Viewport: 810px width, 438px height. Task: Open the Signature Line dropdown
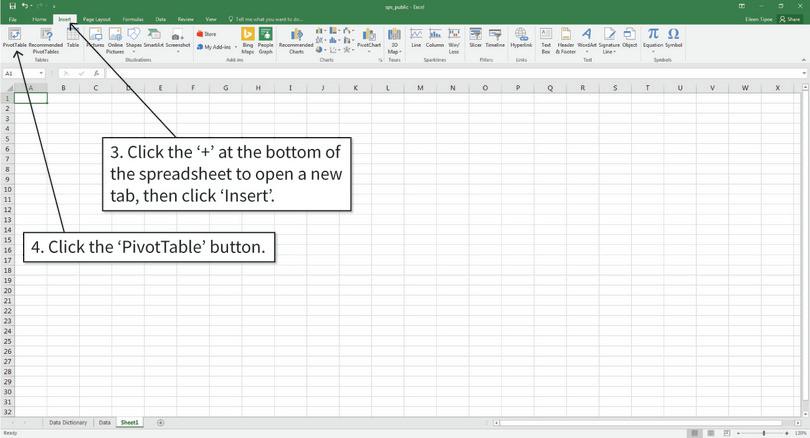pos(615,52)
